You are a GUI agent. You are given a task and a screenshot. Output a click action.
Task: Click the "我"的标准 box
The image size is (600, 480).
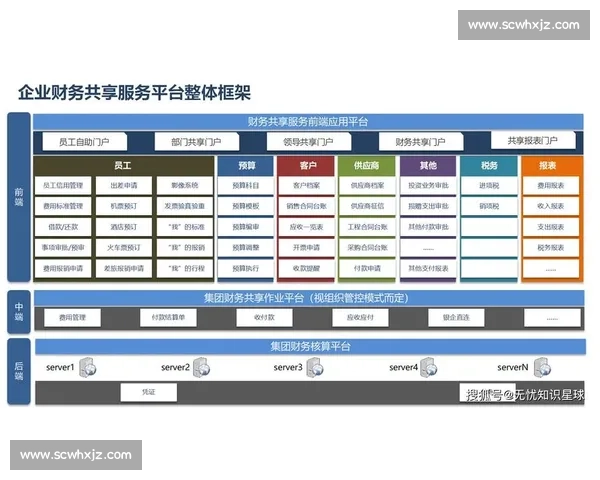pos(185,227)
